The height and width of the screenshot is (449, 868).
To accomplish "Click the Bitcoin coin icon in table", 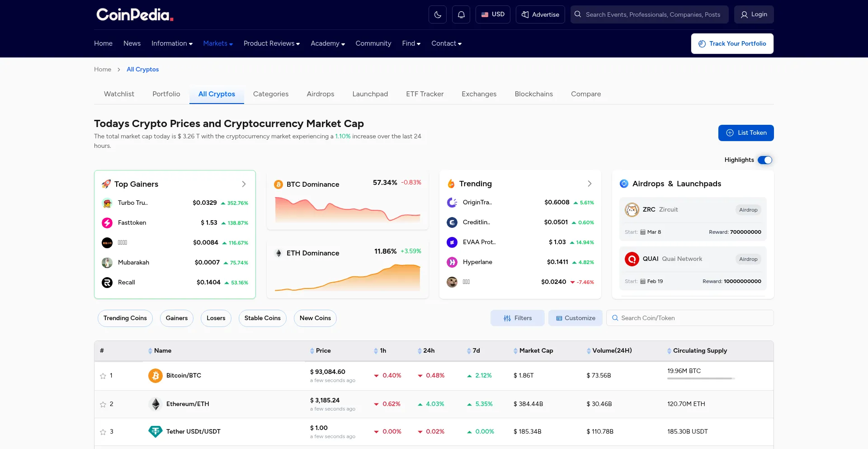I will pyautogui.click(x=155, y=376).
